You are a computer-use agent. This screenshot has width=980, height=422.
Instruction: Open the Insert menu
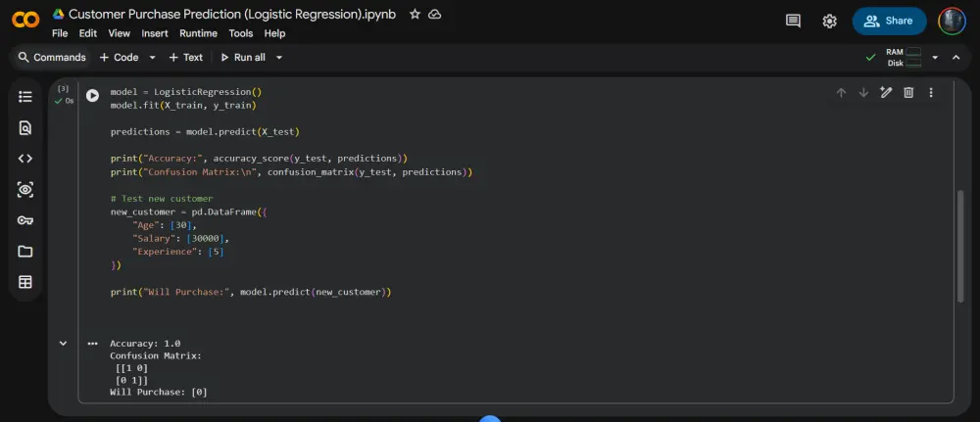coord(155,33)
